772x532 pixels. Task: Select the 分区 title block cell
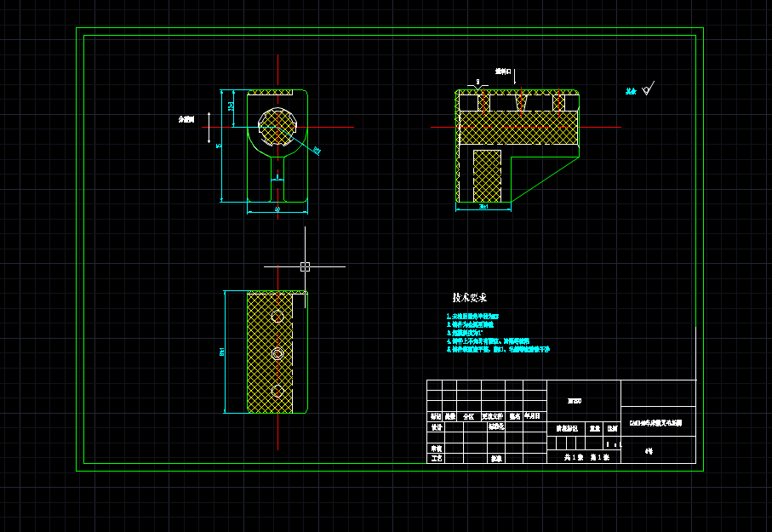click(468, 416)
